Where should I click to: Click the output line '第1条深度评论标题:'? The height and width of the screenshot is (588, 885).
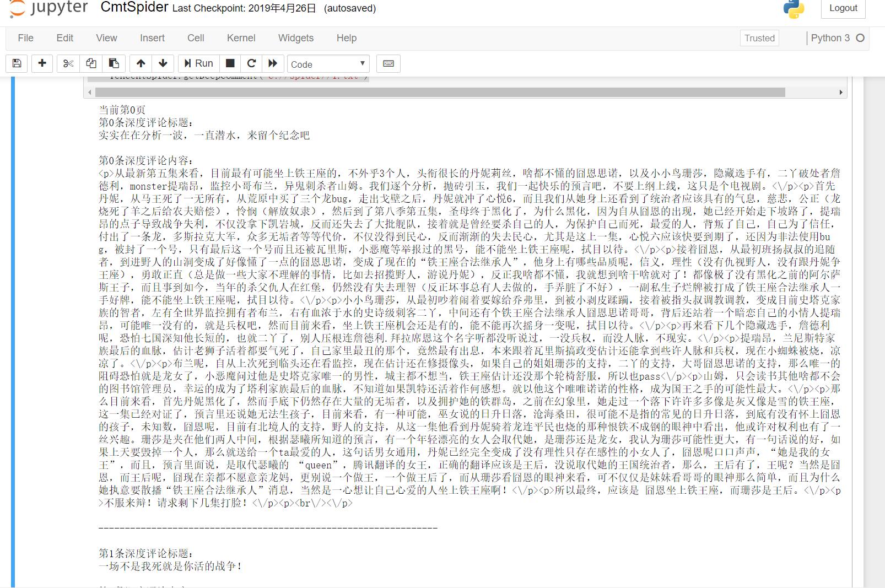pyautogui.click(x=145, y=553)
